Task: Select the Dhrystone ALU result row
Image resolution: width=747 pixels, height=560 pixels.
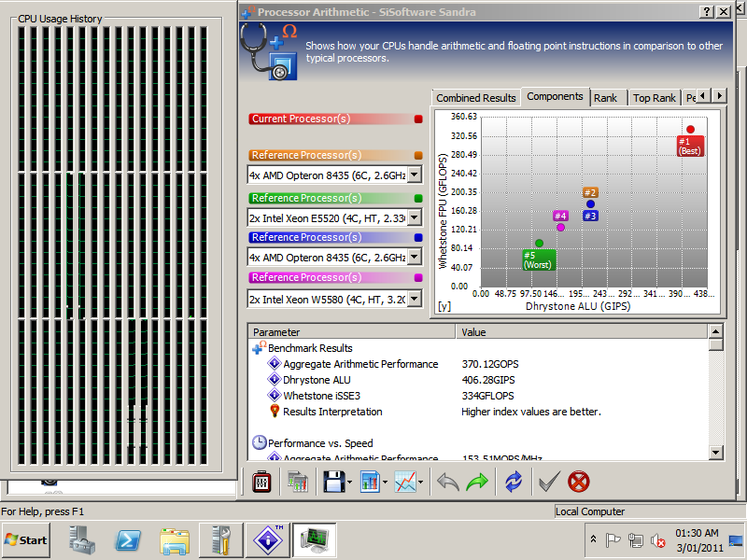Action: pos(317,380)
